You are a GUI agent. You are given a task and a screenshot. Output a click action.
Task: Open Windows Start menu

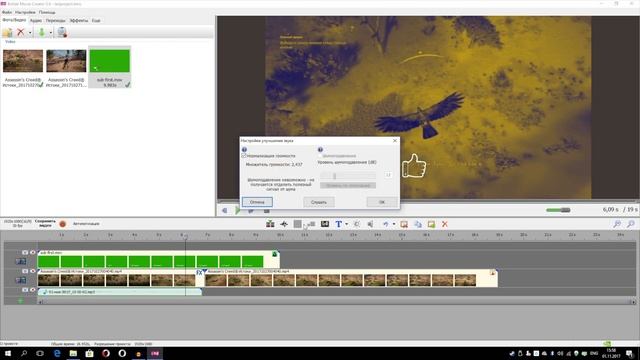8,353
